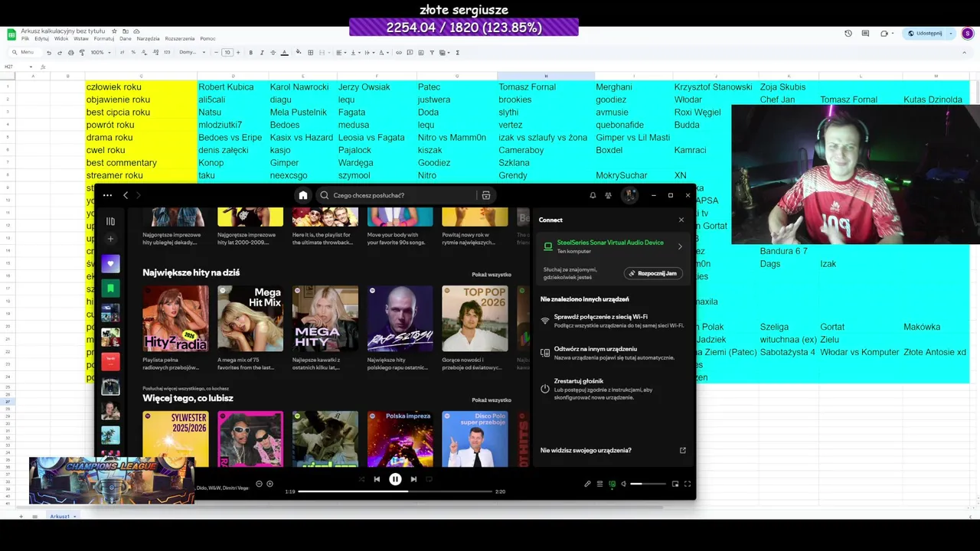Open Arkusz1 sheet tab arrow

(75, 517)
